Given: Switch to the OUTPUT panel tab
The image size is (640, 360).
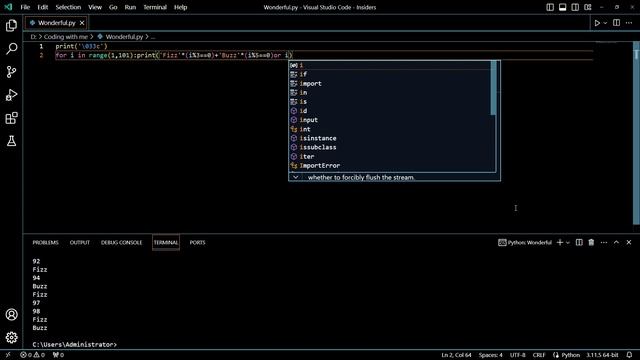Looking at the screenshot, I should (80, 242).
